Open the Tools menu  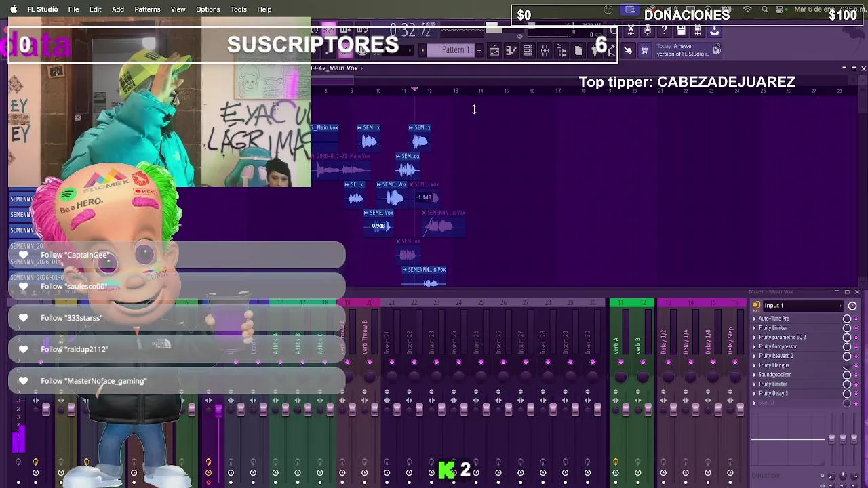click(x=238, y=9)
